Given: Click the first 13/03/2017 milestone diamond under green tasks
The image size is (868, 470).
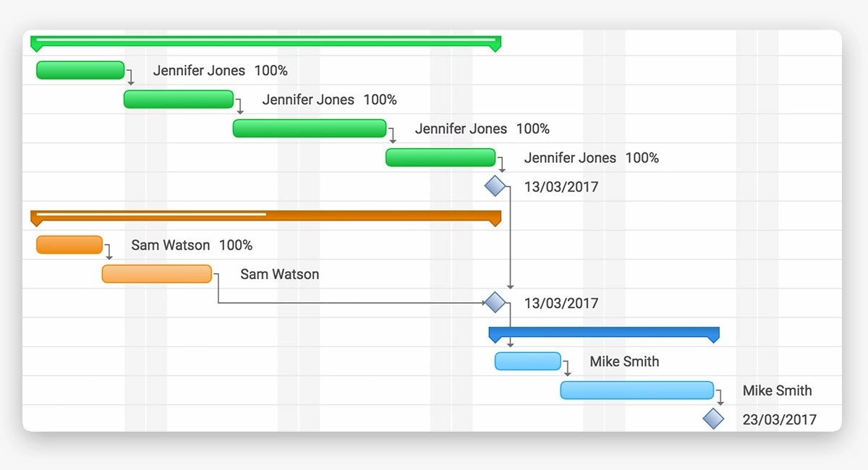Looking at the screenshot, I should click(x=495, y=186).
